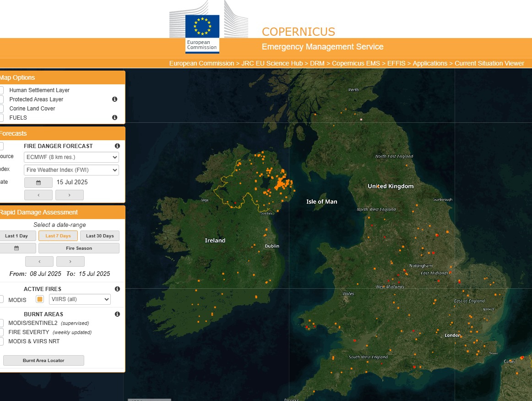Click info icon beside FUELS layer
The height and width of the screenshot is (401, 532).
(x=114, y=117)
